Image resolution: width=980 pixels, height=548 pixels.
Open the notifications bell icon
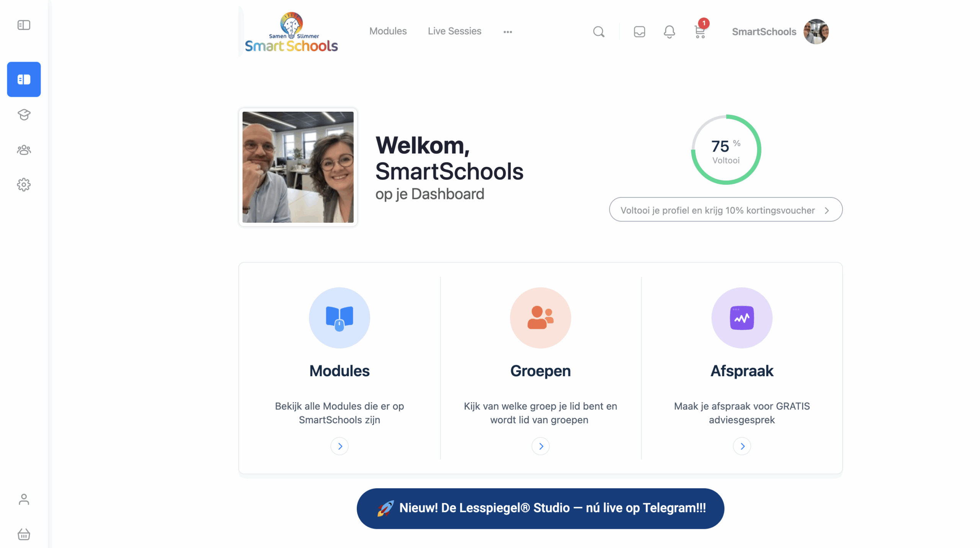click(x=669, y=32)
